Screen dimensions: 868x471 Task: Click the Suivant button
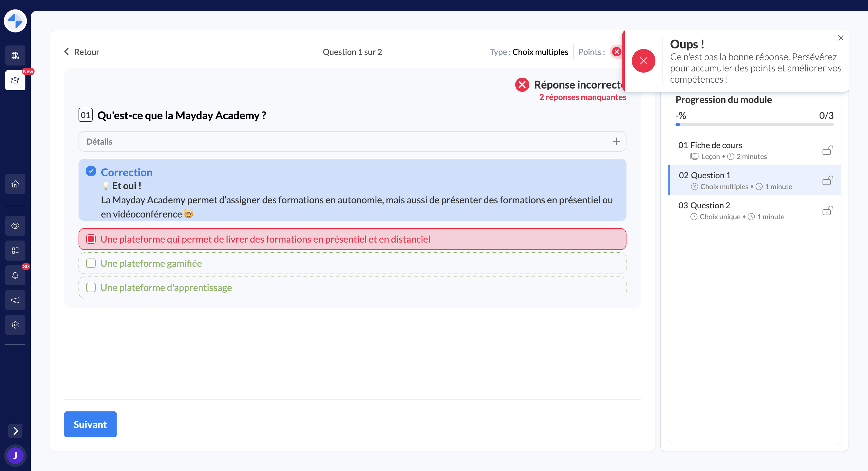tap(90, 424)
